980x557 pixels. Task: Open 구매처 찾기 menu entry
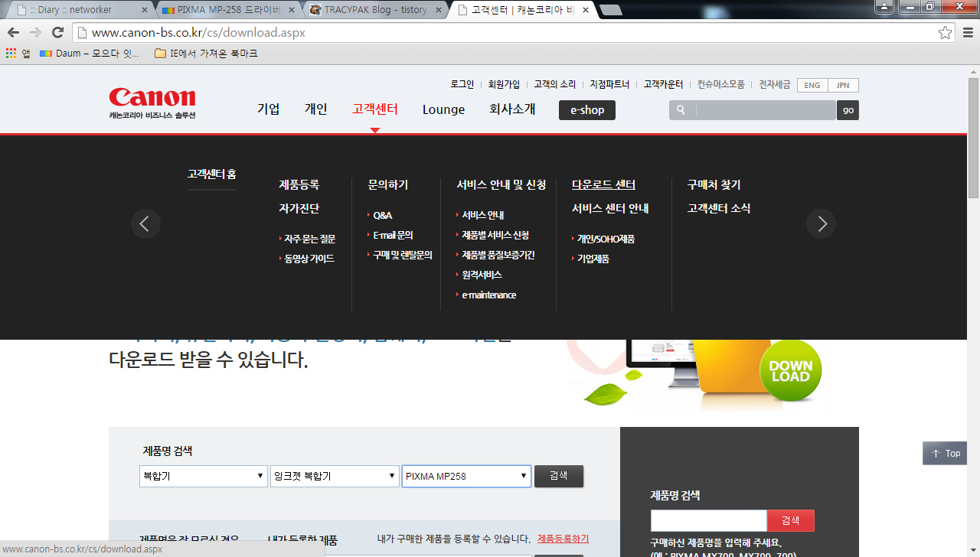pyautogui.click(x=714, y=185)
